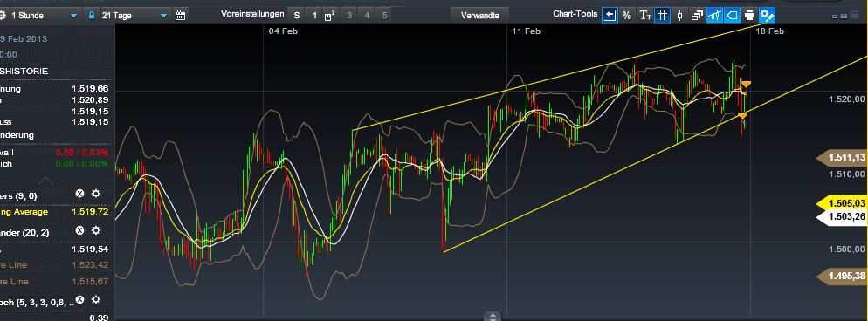Image resolution: width=868 pixels, height=321 pixels.
Task: Click the '11 Feb' date axis label
Action: tap(526, 31)
